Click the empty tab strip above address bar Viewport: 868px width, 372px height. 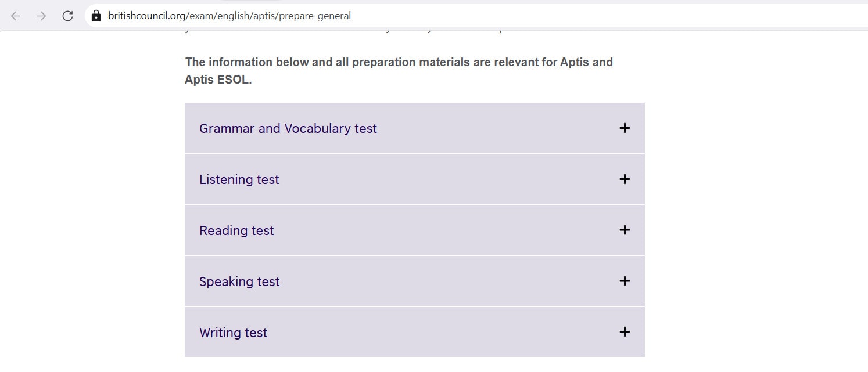pyautogui.click(x=465, y=2)
